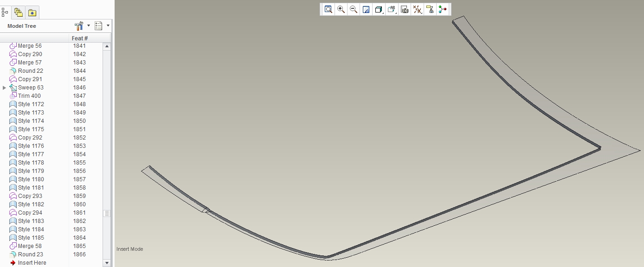Image resolution: width=644 pixels, height=267 pixels.
Task: Open the Datum Display Filters menu
Action: point(418,9)
